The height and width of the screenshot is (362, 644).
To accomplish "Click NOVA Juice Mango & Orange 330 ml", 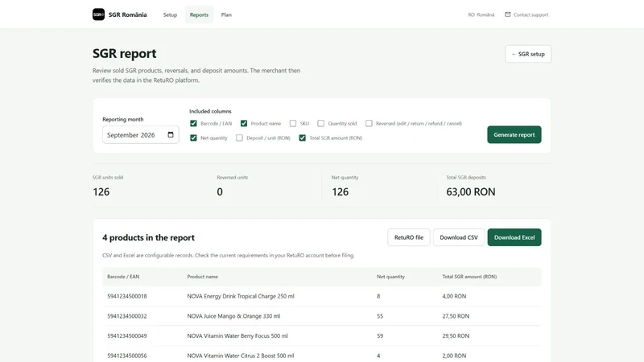I will pyautogui.click(x=233, y=316).
